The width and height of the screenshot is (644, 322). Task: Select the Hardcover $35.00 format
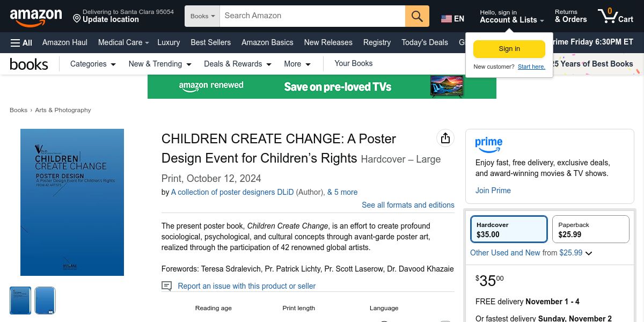pyautogui.click(x=509, y=230)
